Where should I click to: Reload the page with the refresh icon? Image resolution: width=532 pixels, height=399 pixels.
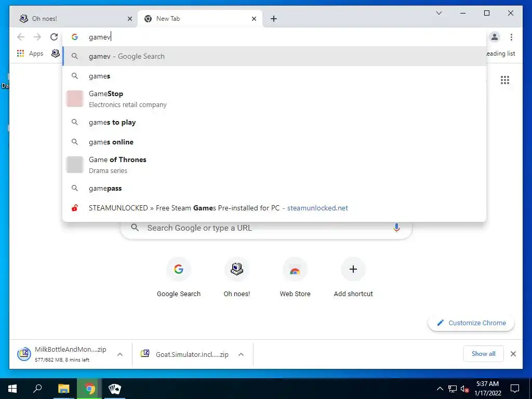(54, 37)
